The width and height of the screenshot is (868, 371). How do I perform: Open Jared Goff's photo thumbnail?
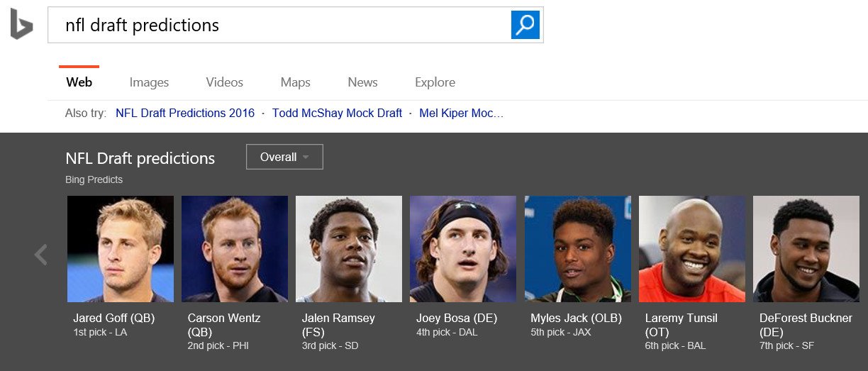click(121, 249)
